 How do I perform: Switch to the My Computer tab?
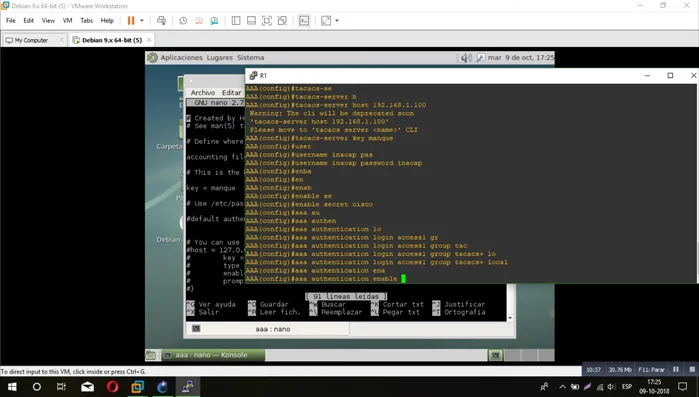tap(31, 40)
